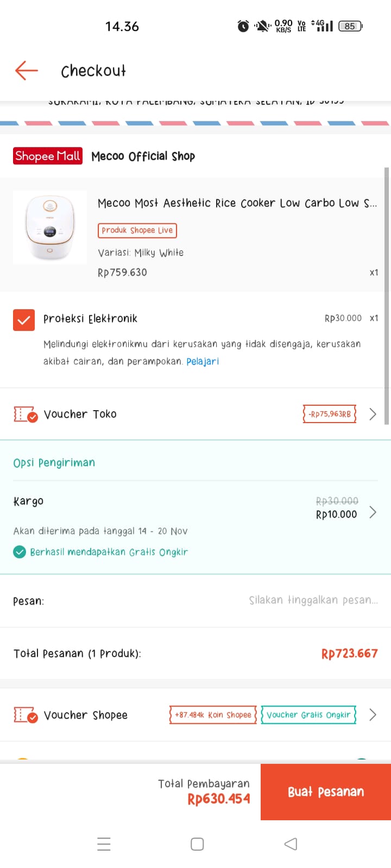This screenshot has width=391, height=868.
Task: Tap the rice cooker product thumbnail
Action: 50,228
